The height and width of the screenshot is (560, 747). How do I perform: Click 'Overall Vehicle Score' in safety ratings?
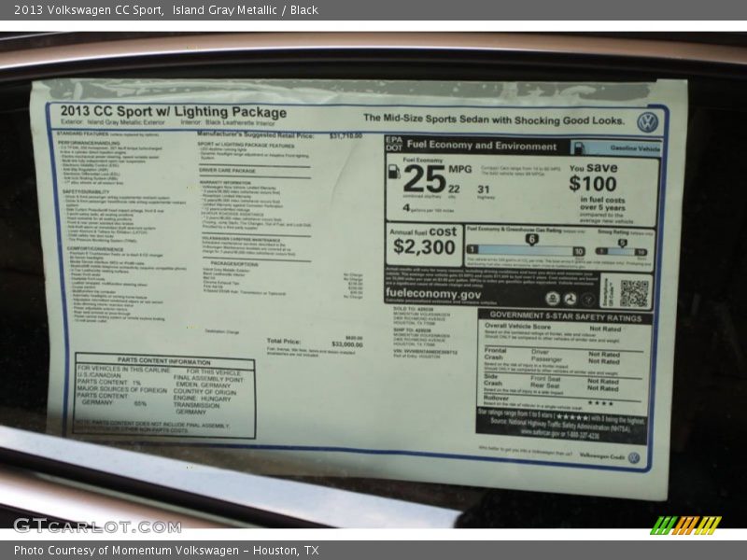click(517, 327)
